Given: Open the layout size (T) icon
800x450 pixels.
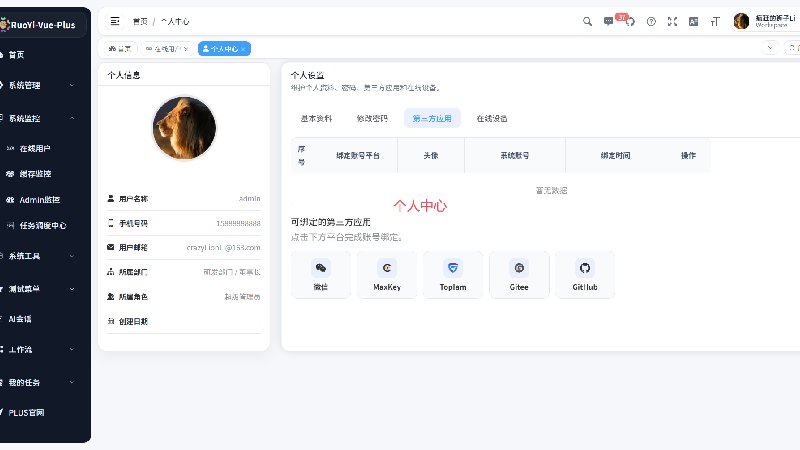Looking at the screenshot, I should click(x=715, y=21).
